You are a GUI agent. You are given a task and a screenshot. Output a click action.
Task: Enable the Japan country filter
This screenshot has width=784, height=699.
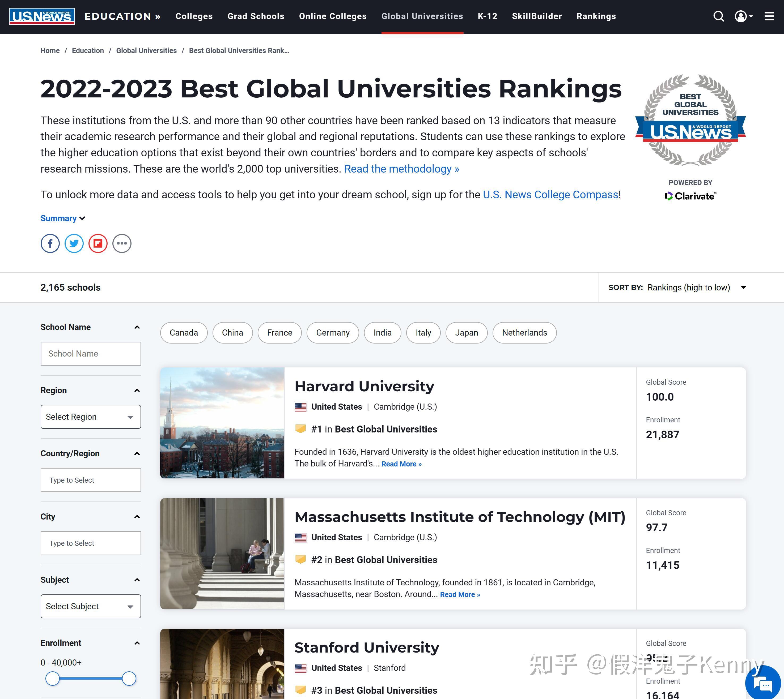click(467, 333)
